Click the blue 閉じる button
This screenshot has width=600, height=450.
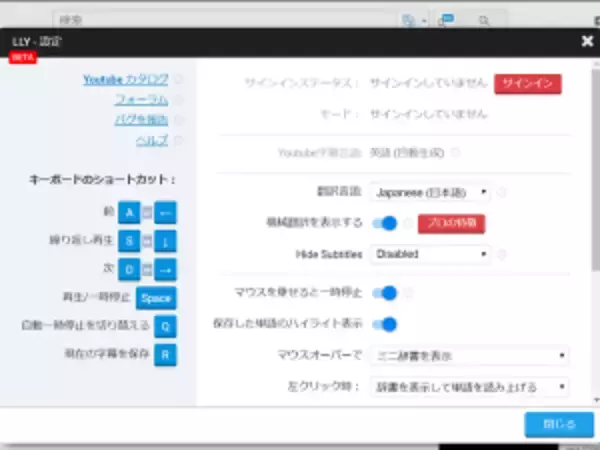(x=551, y=424)
